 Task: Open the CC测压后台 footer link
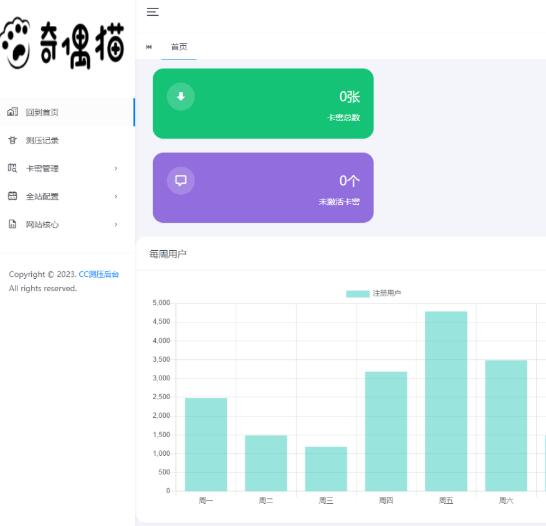(99, 274)
